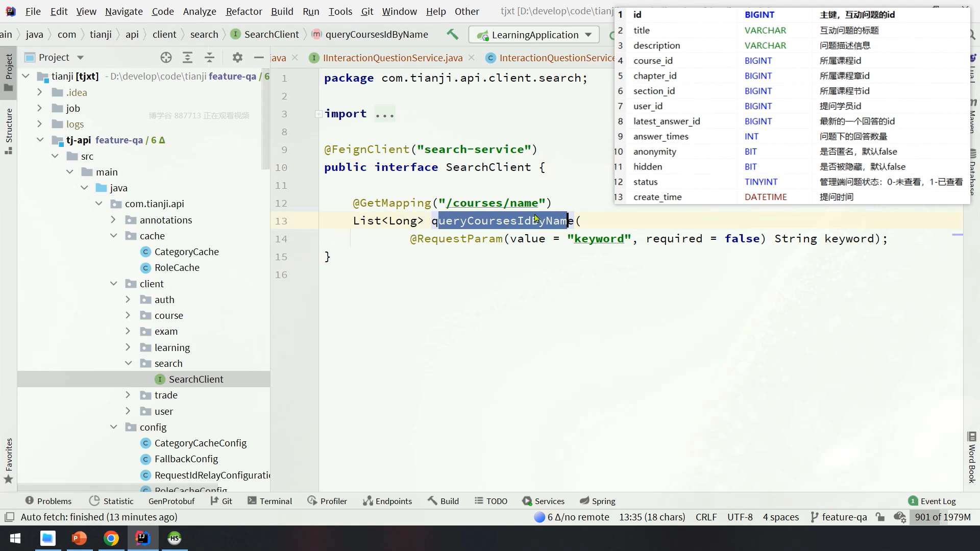Screen dimensions: 980x551
Task: Switch to IInteractionQuestionService.java tab
Action: (x=393, y=58)
